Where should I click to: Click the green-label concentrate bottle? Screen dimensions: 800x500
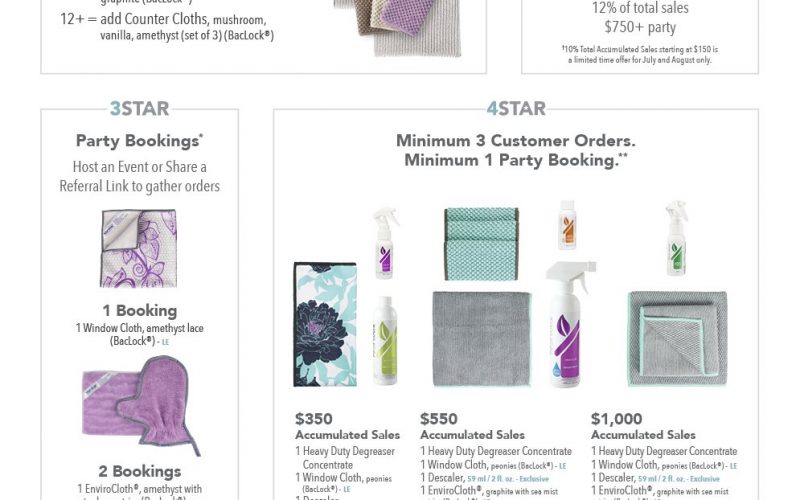coord(385,340)
